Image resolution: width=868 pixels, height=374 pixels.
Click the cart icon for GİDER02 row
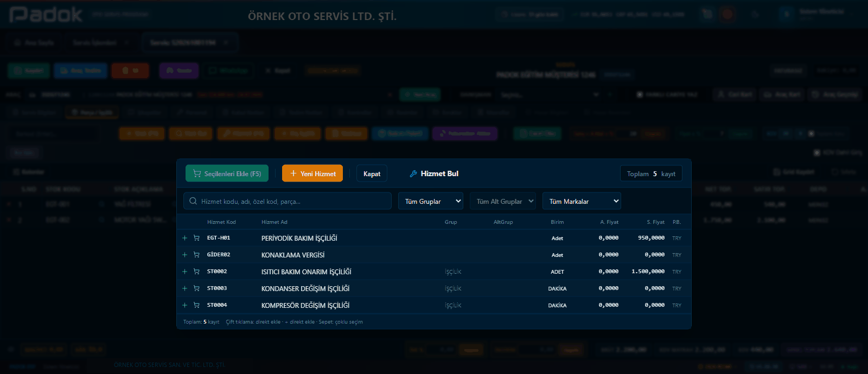[196, 255]
